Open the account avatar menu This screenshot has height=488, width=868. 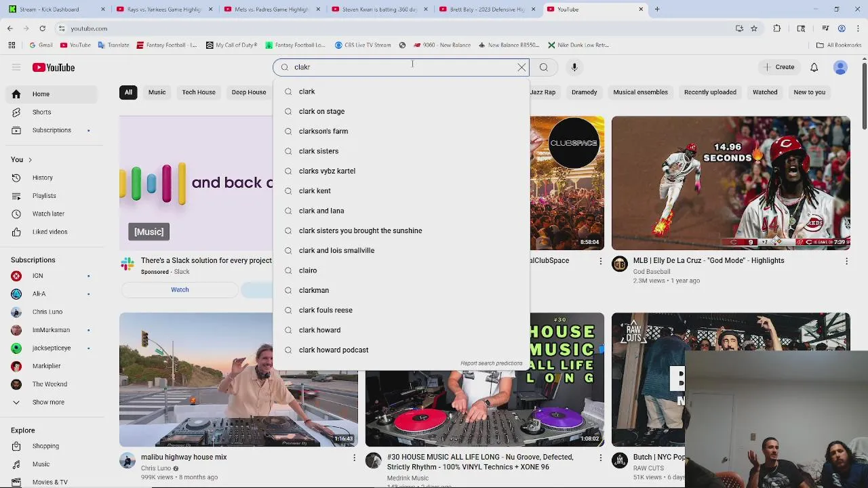pos(840,67)
